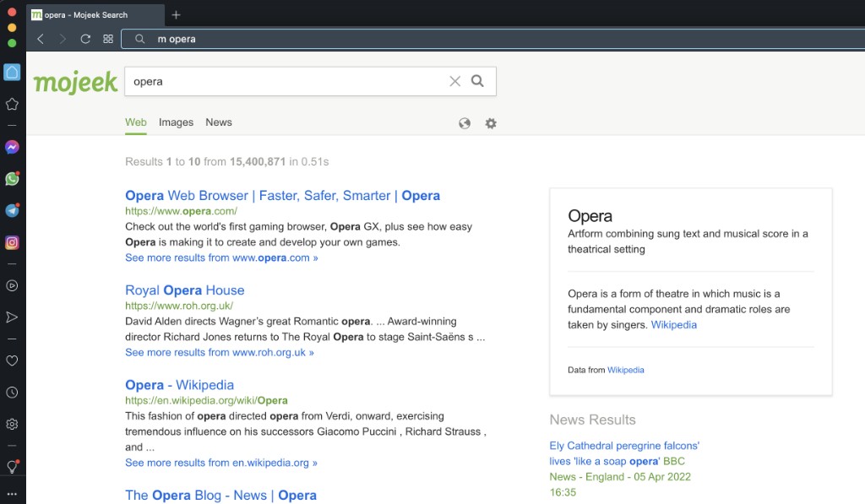The height and width of the screenshot is (504, 865).
Task: Open Instagram from the sidebar
Action: [x=12, y=242]
